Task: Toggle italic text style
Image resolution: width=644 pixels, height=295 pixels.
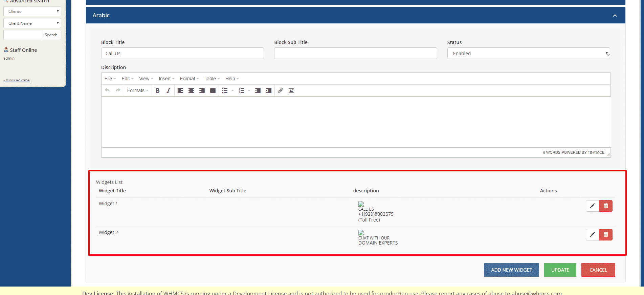Action: 168,90
